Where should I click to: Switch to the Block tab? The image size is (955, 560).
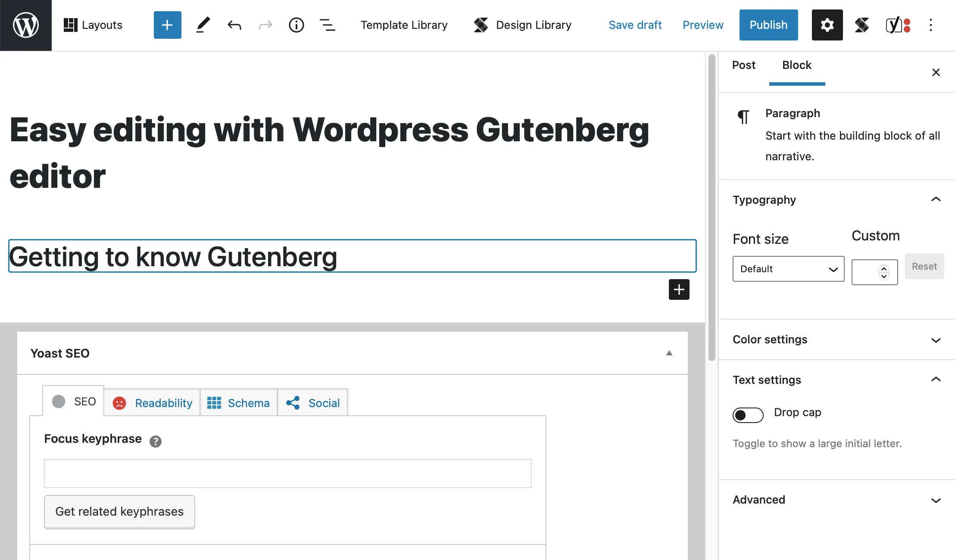tap(797, 65)
